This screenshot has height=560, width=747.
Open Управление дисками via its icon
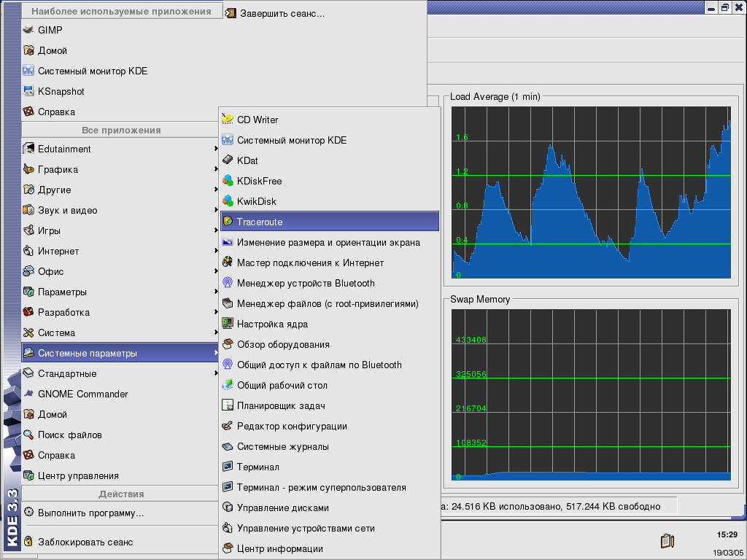coord(228,508)
